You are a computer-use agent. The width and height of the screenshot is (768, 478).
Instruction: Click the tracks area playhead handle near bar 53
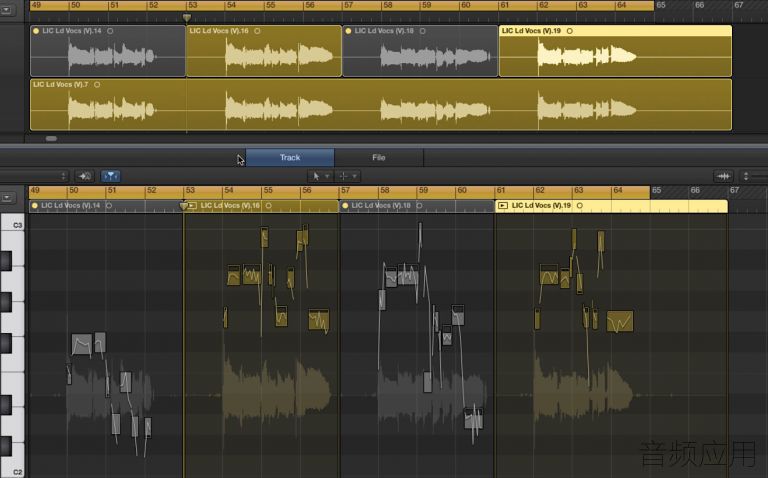187,18
